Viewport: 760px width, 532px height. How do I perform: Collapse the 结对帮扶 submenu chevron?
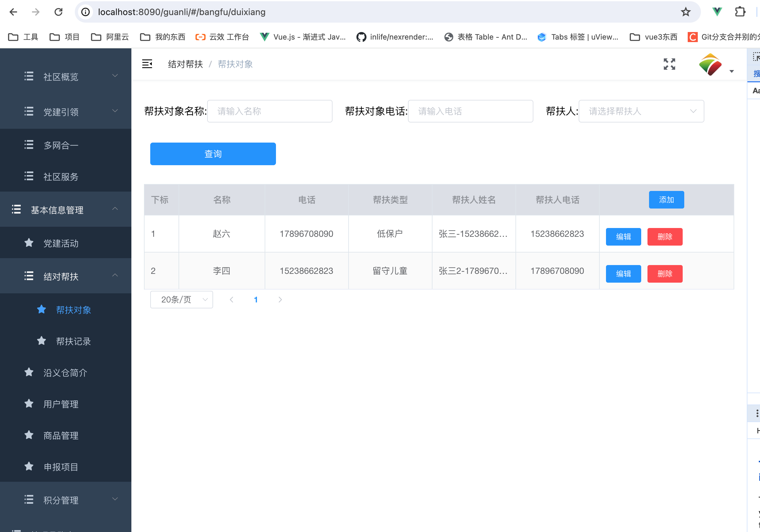click(x=115, y=275)
